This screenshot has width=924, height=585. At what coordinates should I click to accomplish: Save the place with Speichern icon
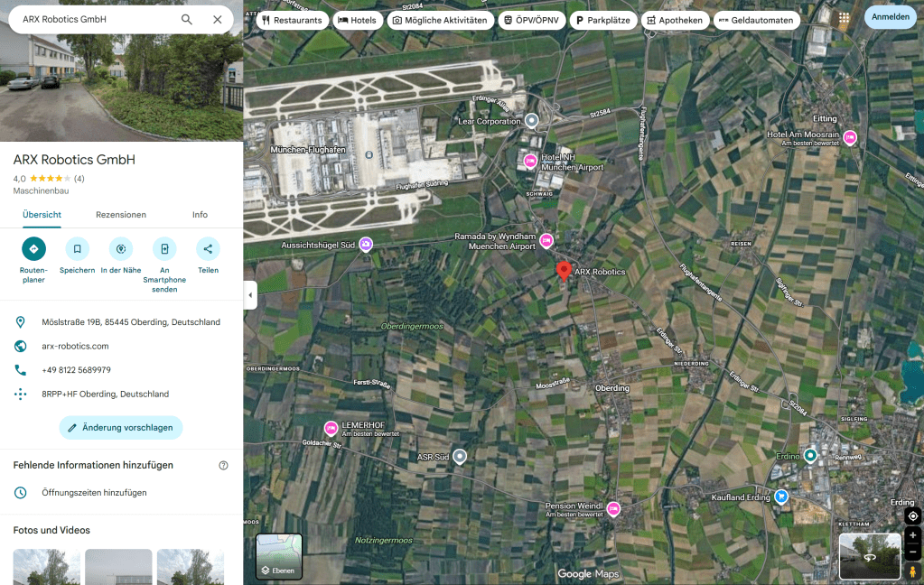click(x=77, y=249)
